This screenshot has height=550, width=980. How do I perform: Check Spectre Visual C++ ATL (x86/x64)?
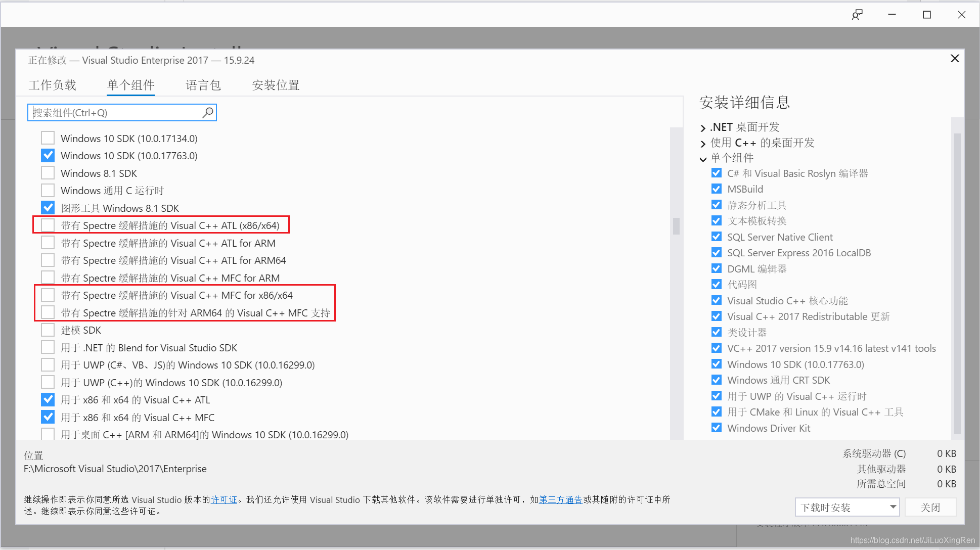(x=48, y=225)
